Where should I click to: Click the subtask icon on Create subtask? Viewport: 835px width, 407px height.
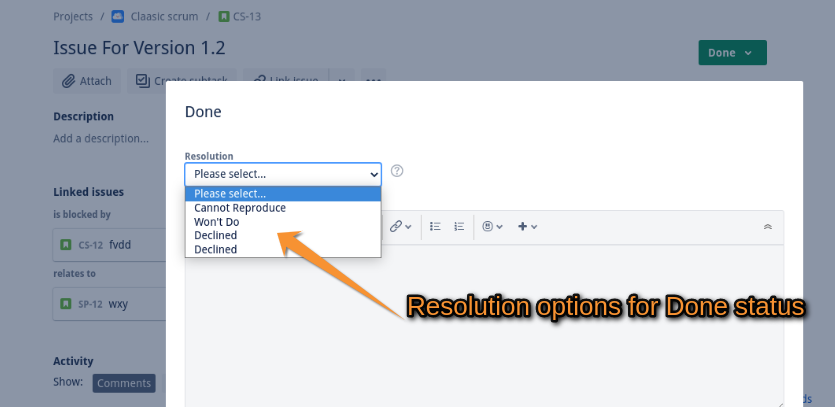point(142,81)
